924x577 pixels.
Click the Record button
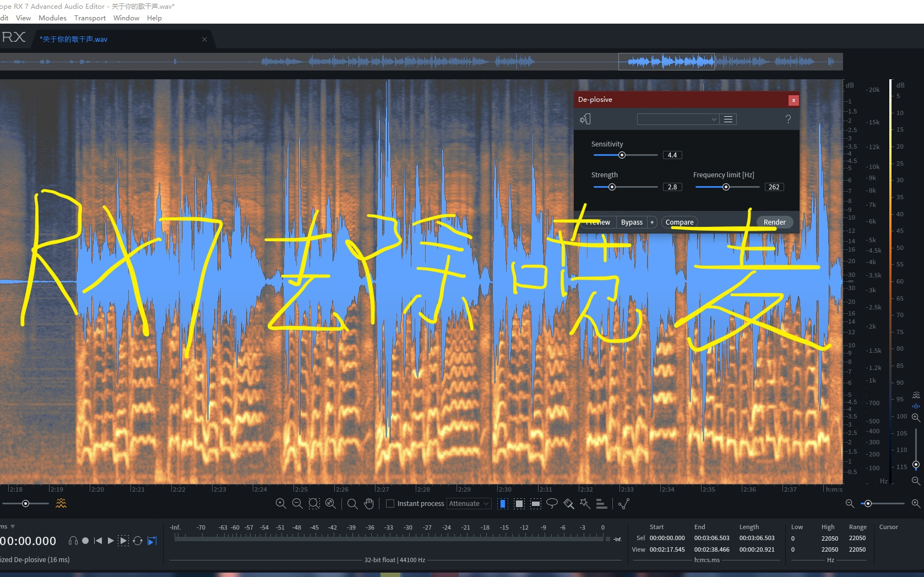(85, 541)
